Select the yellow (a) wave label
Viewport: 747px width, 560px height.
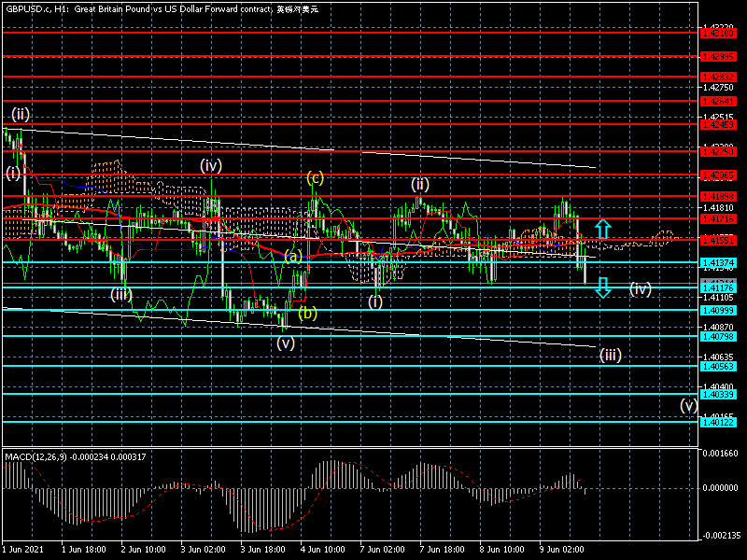[292, 256]
